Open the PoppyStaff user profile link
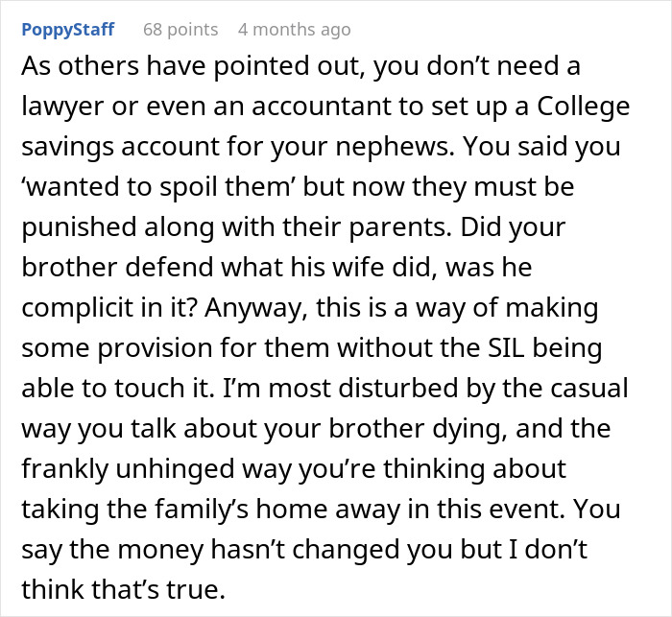The image size is (672, 617). click(x=68, y=30)
